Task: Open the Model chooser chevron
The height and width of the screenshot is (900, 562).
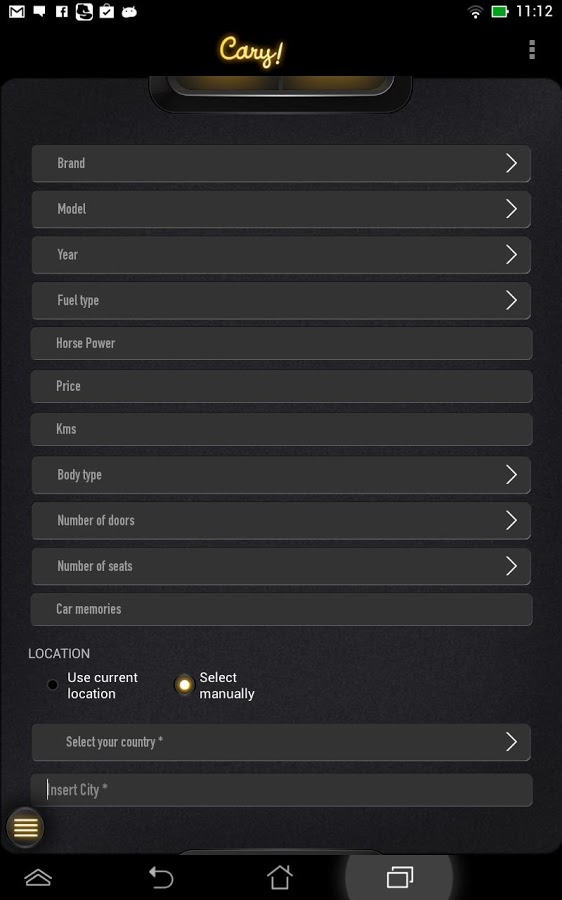Action: pos(511,209)
